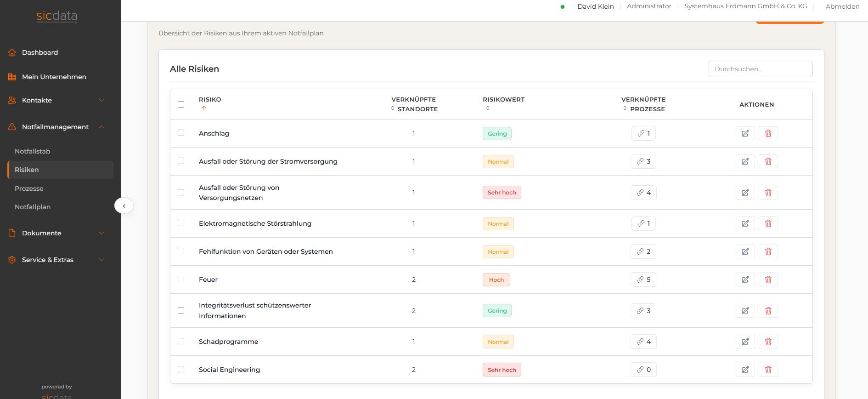Click the Sehr hoch badge for Social Engineering

502,370
